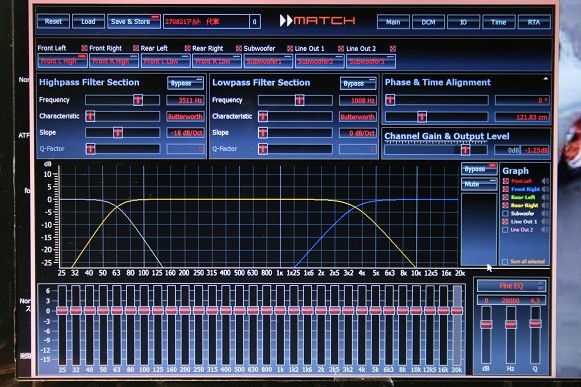Click the Channel Gain output level slider handle
Viewport: 581px width, 387px height.
tap(465, 150)
